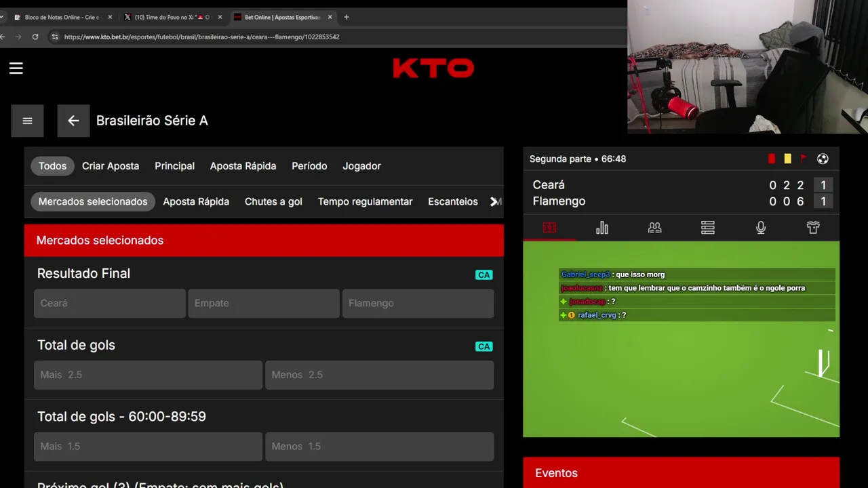
Task: Click Gabriel_sccp3 chat message
Action: (x=697, y=274)
